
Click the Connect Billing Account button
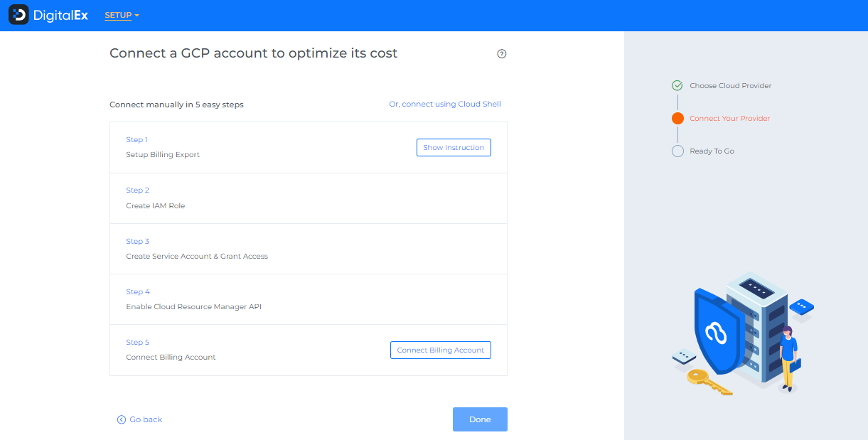pos(441,350)
